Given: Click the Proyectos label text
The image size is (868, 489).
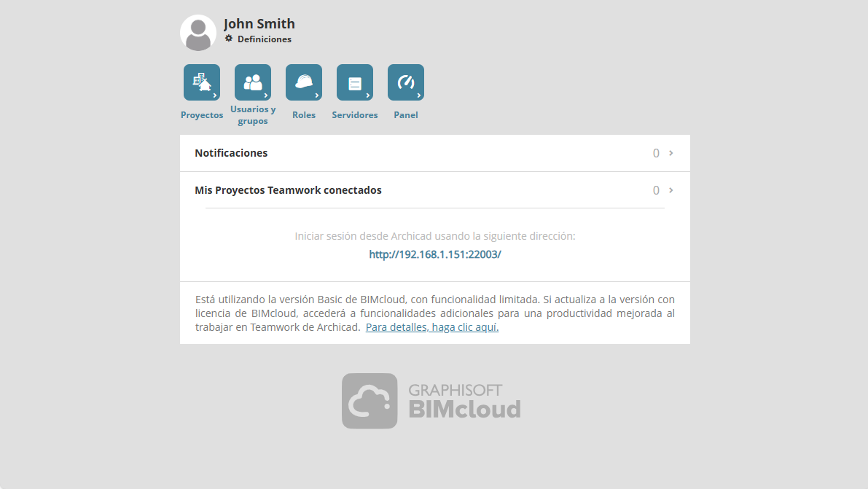Looking at the screenshot, I should tap(201, 115).
